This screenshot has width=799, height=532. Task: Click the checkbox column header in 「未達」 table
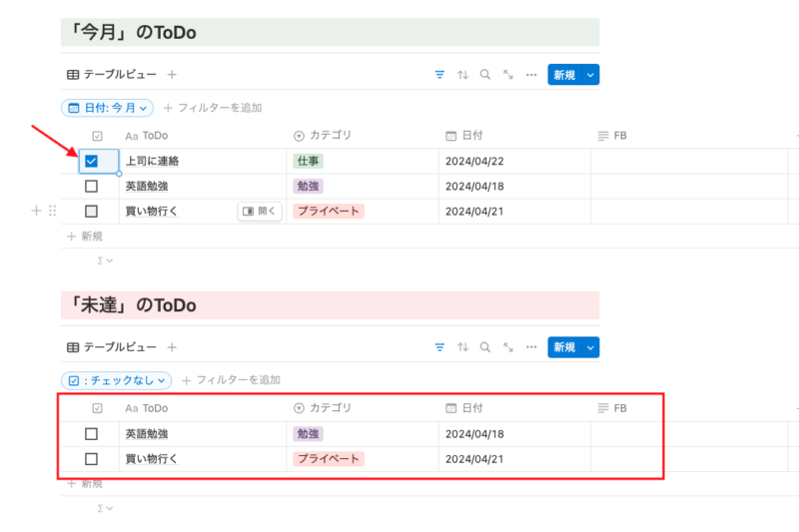click(97, 408)
